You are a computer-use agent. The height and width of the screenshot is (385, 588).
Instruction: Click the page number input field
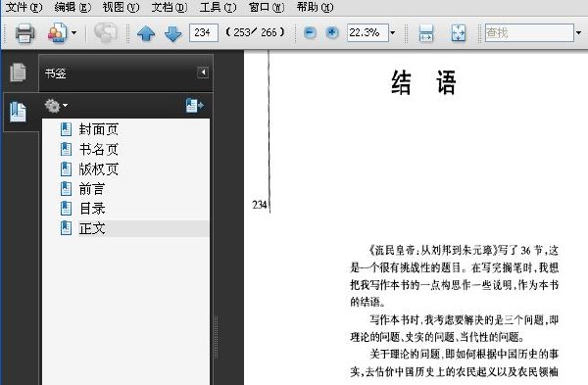point(203,32)
